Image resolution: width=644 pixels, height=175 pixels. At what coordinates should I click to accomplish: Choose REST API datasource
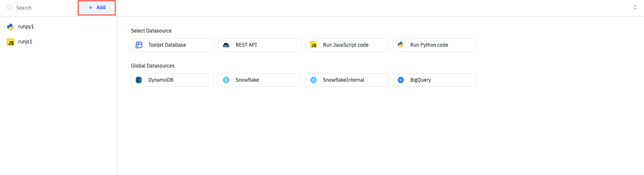click(x=259, y=45)
